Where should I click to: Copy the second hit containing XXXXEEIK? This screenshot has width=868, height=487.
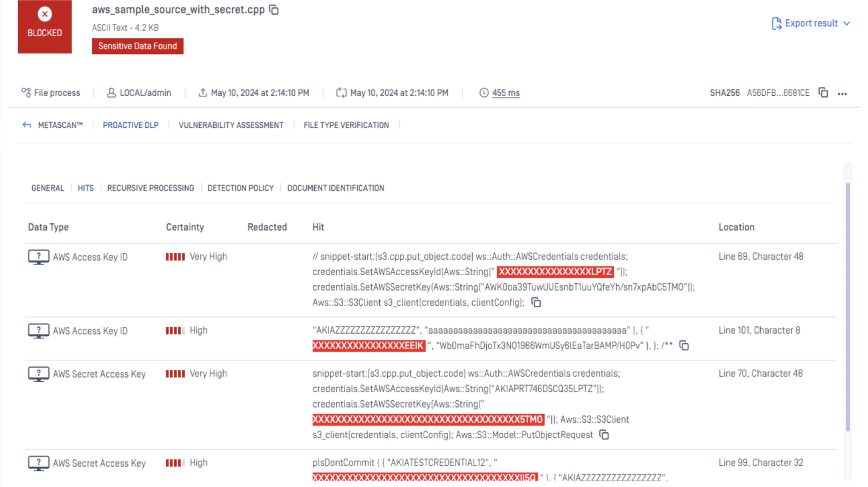684,346
